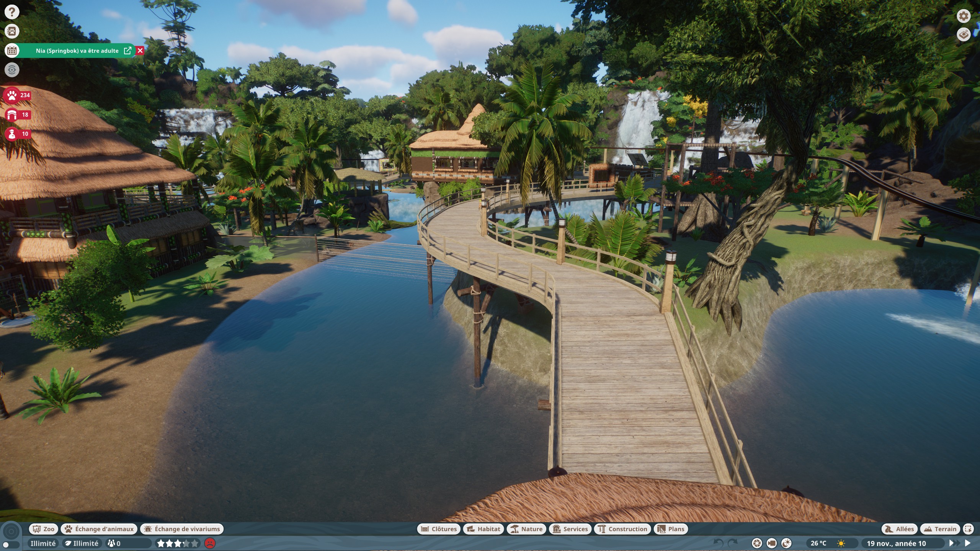This screenshot has height=551, width=980.
Task: Open the Habitat build tab
Action: pos(483,529)
